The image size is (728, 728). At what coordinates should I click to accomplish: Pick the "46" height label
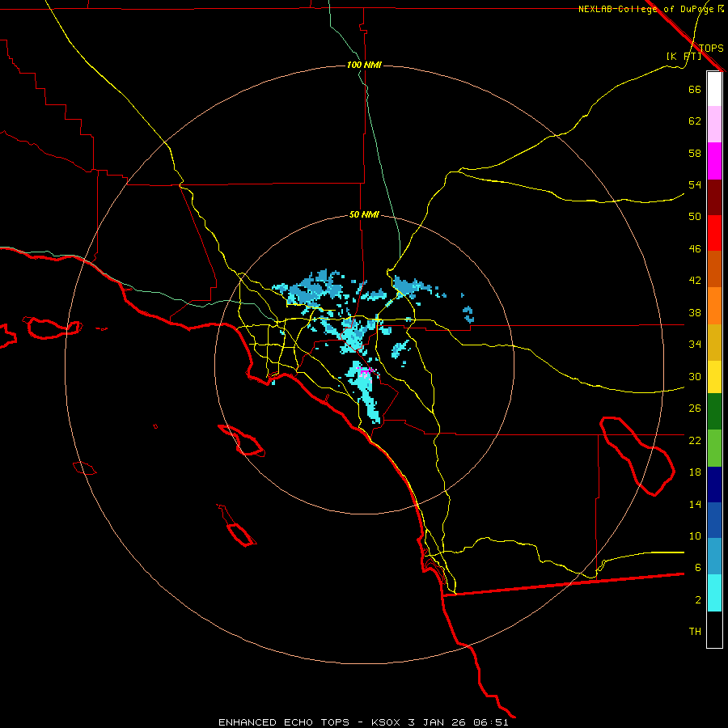tap(695, 249)
